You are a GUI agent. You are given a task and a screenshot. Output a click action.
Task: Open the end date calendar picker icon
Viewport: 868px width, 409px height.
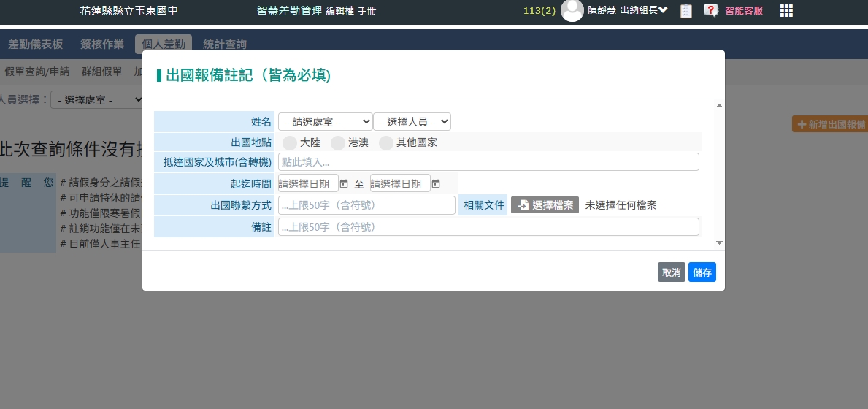coord(436,184)
